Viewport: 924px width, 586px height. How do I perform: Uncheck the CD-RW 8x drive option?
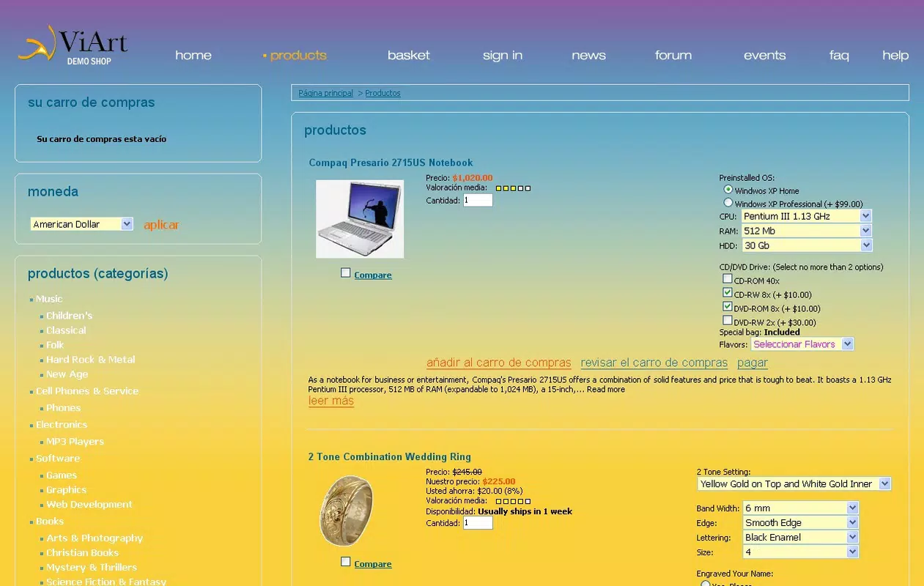728,292
